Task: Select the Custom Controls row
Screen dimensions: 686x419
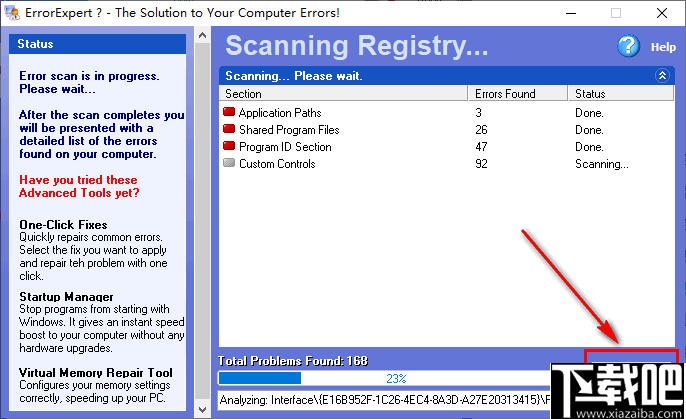Action: click(x=446, y=164)
